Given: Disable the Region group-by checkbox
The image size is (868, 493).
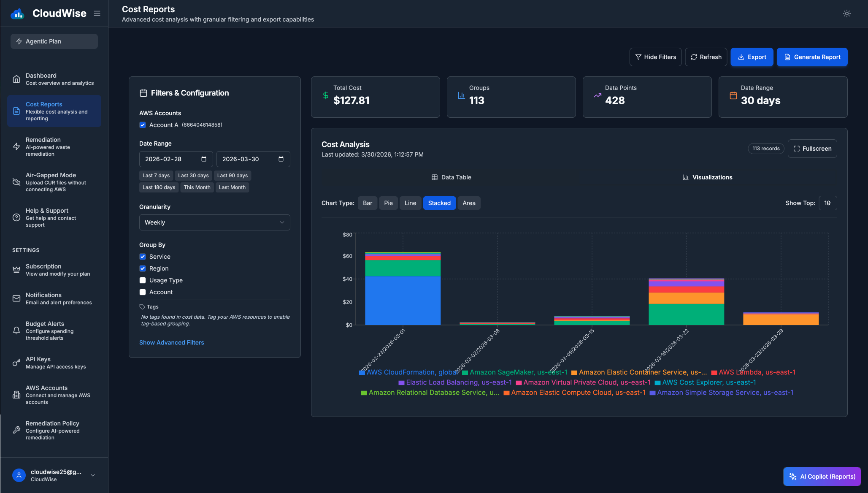Looking at the screenshot, I should (x=143, y=268).
